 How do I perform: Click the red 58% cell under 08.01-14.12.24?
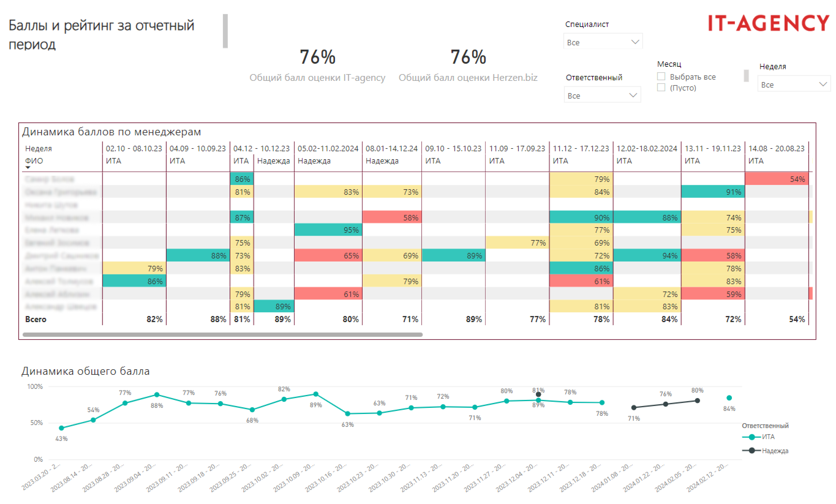tap(392, 217)
